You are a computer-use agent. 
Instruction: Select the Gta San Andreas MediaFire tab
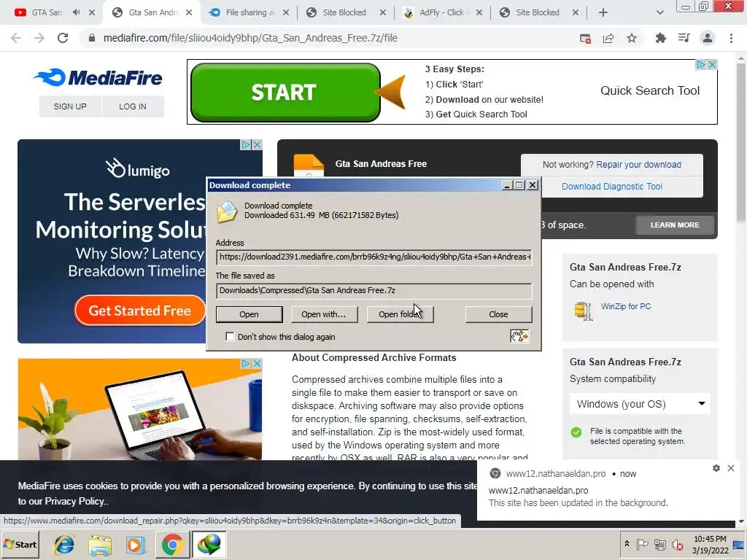pyautogui.click(x=150, y=12)
